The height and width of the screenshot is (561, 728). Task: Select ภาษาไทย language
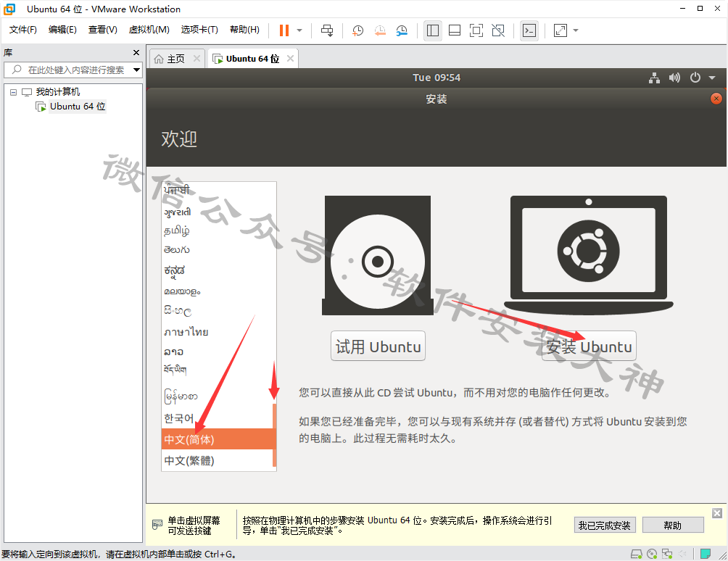(218, 332)
